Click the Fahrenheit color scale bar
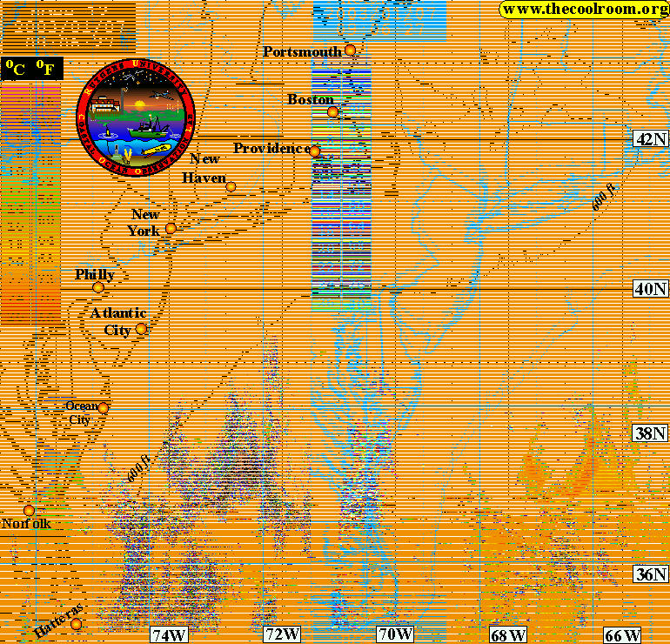This screenshot has height=644, width=670. 48,205
